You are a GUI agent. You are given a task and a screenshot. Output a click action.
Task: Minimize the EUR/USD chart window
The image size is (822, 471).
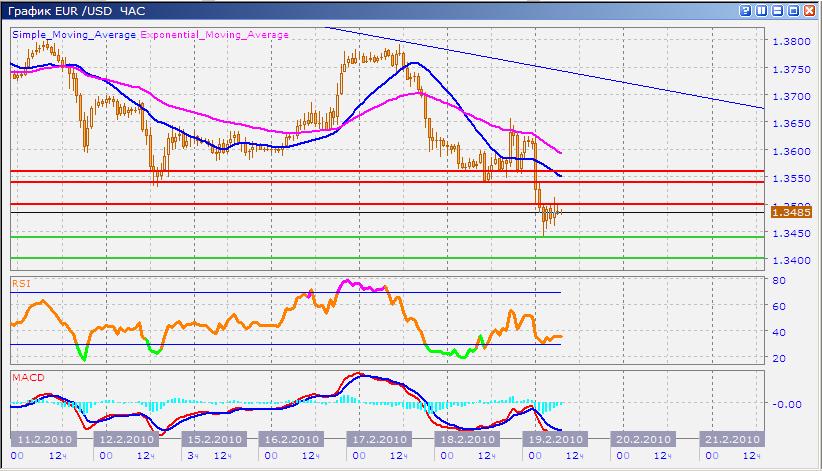[778, 10]
